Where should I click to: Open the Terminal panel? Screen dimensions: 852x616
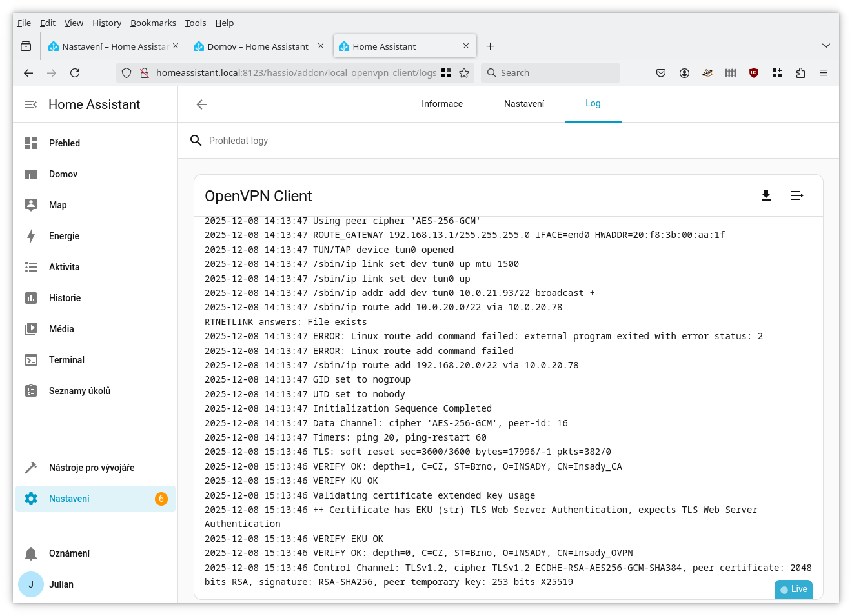[96, 360]
